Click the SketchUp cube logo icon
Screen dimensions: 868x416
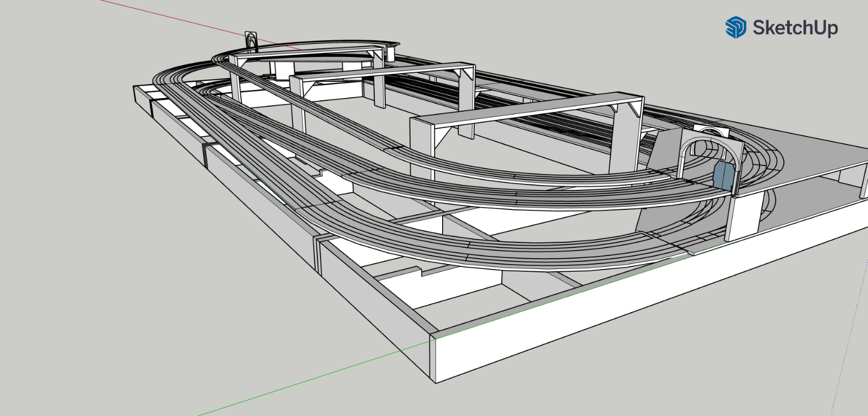[736, 27]
